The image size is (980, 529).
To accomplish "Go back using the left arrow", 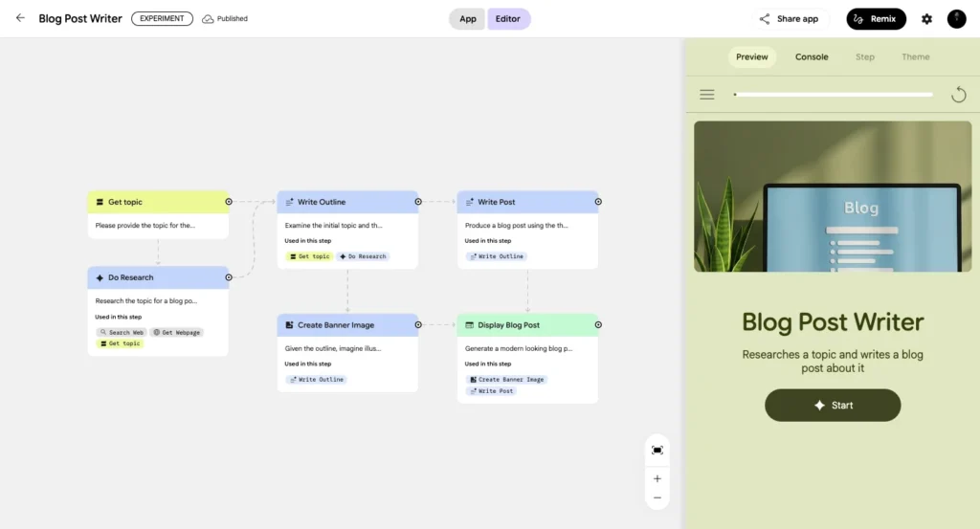I will click(20, 18).
